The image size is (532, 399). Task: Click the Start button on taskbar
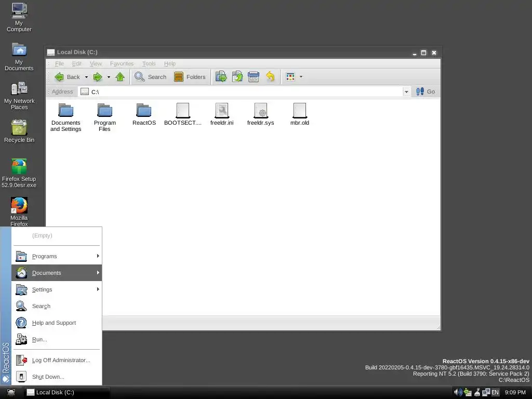pos(11,393)
